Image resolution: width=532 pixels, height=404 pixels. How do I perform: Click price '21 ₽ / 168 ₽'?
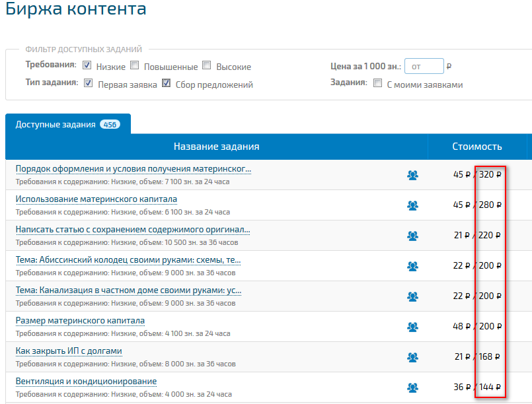[x=477, y=357]
